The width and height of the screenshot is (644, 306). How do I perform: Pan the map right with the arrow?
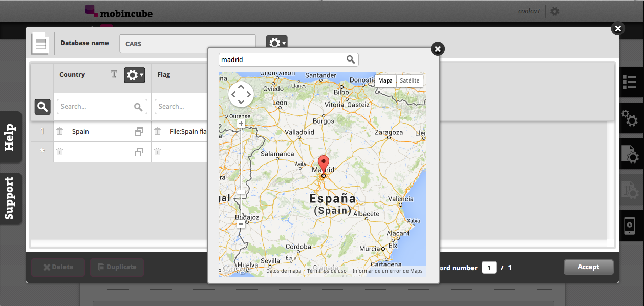click(249, 94)
